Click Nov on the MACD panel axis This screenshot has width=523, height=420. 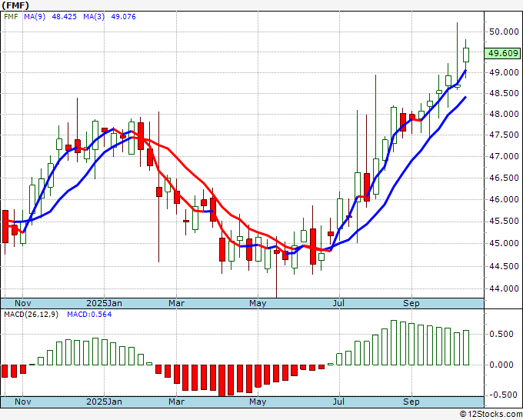pos(22,402)
